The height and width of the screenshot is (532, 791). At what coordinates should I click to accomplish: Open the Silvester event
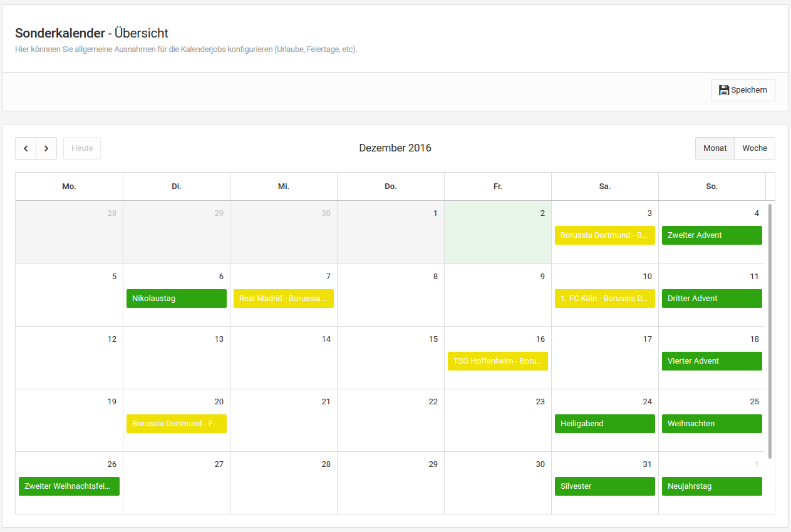coord(605,486)
